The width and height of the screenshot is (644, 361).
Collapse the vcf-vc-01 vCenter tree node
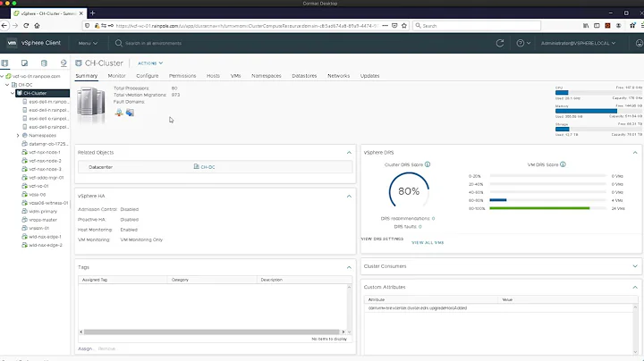[x=2, y=76]
